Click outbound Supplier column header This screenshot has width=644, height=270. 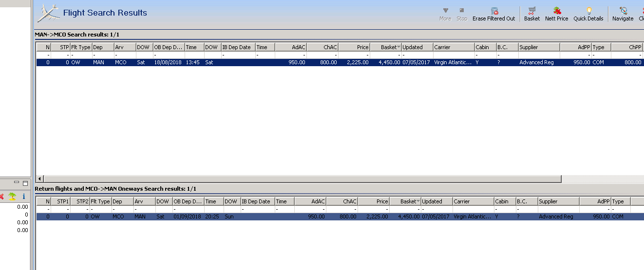(539, 47)
